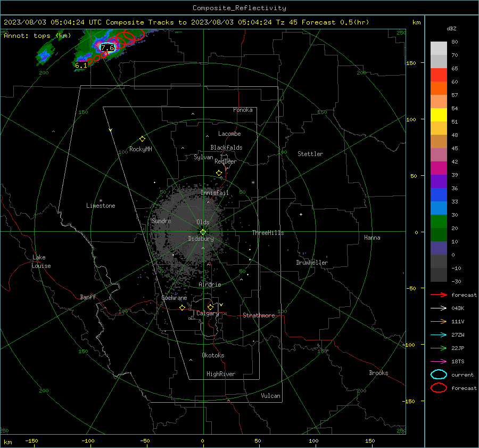The height and width of the screenshot is (448, 479).
Task: Click the 'Okotoks' city label
Action: [x=213, y=355]
